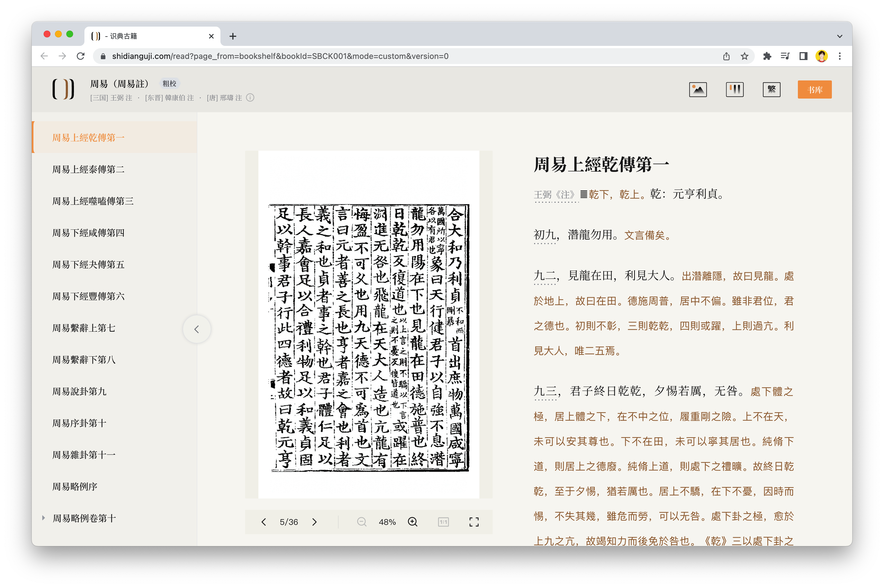The image size is (884, 588).
Task: Click the site logo brackets icon
Action: (x=63, y=89)
